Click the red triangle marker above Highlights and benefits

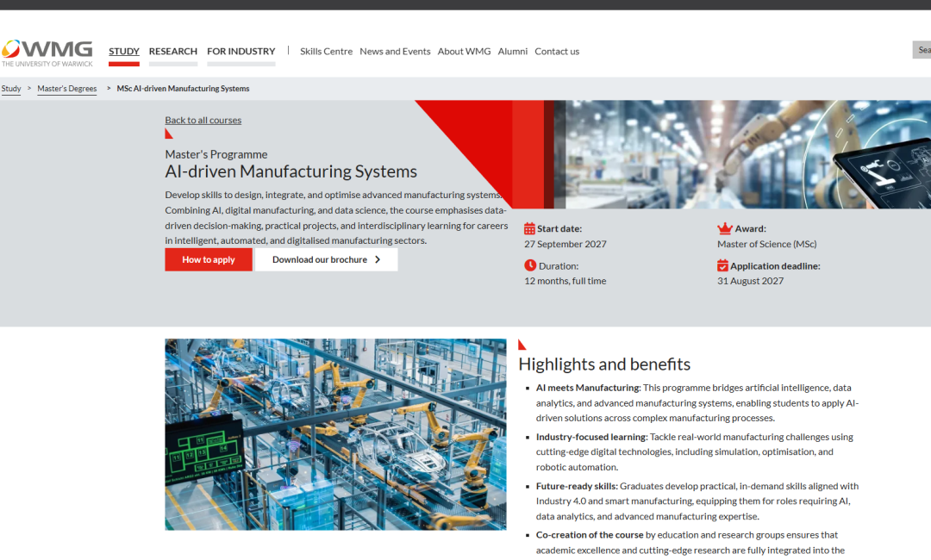[x=522, y=345]
